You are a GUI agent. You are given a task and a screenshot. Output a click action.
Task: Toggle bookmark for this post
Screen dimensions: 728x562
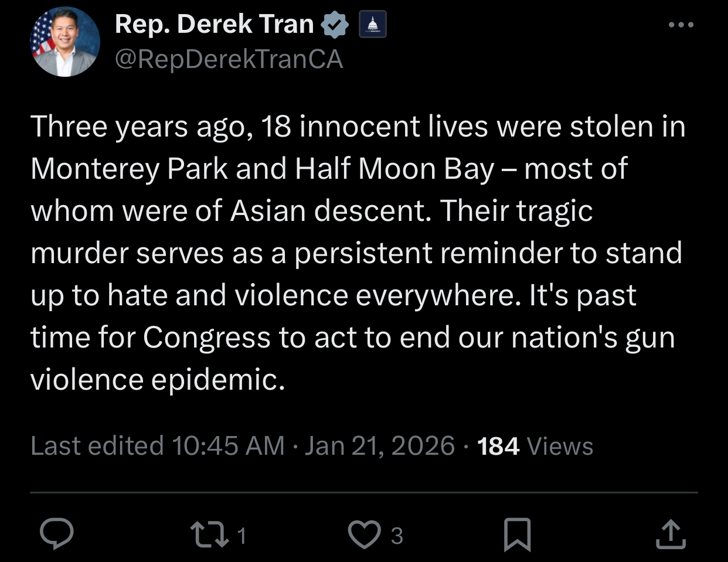[x=517, y=534]
